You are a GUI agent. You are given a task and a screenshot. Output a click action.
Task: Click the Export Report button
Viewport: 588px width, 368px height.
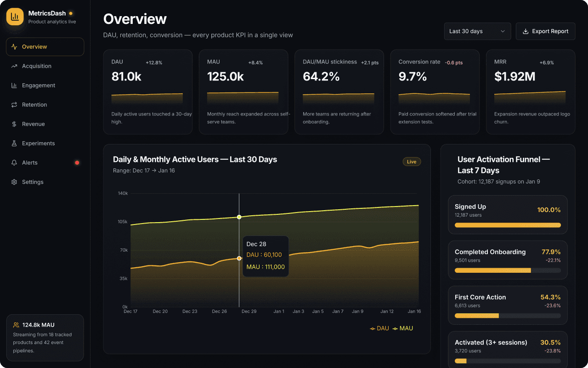(546, 31)
